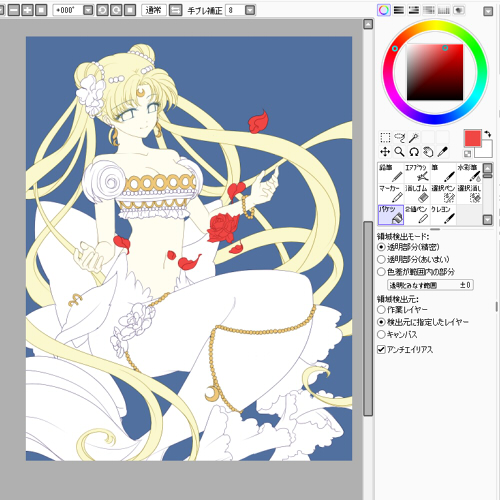Open the rotation angle dropdown
The image size is (500, 500).
click(88, 10)
